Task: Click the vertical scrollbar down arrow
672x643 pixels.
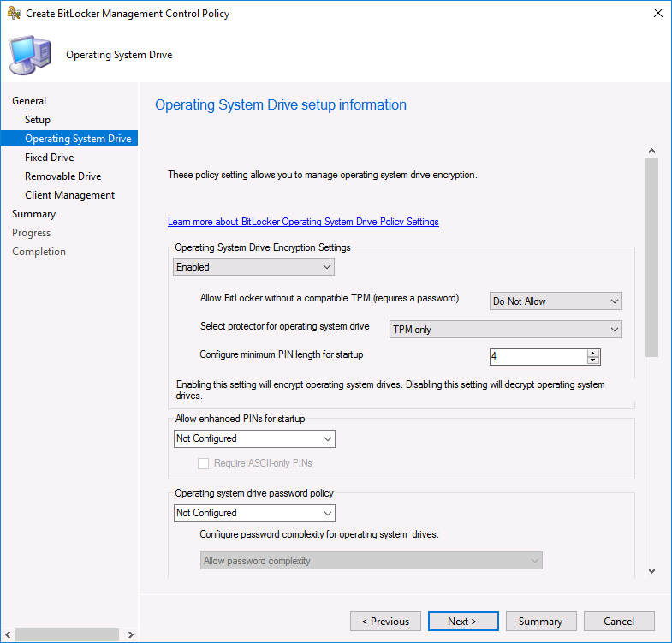Action: tap(651, 571)
